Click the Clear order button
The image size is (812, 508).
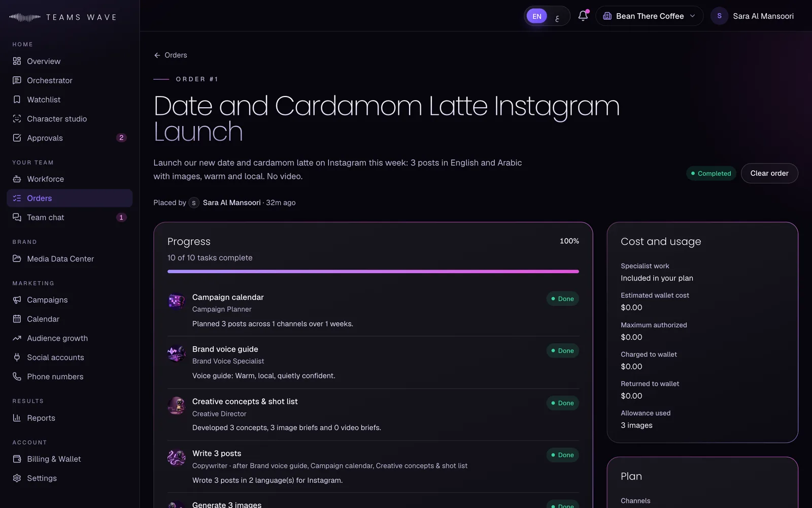point(769,173)
